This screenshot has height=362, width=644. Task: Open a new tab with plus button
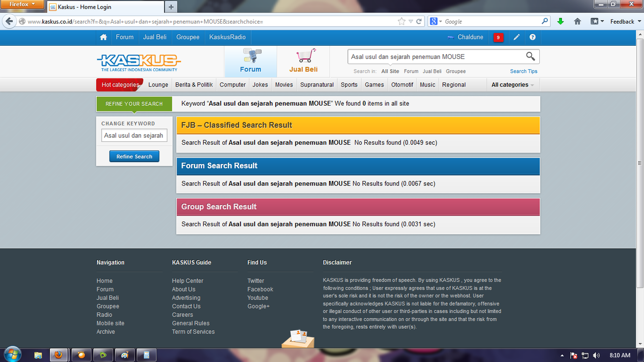click(171, 7)
